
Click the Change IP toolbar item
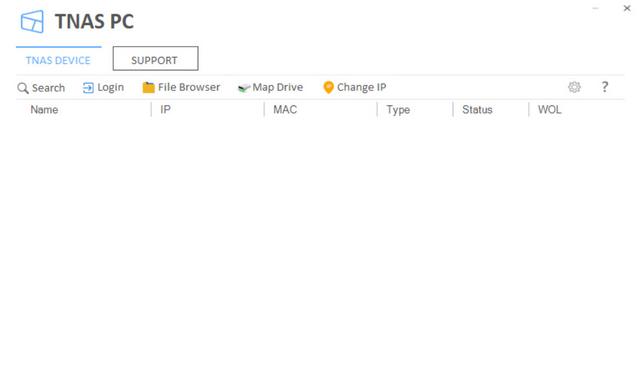click(x=355, y=87)
